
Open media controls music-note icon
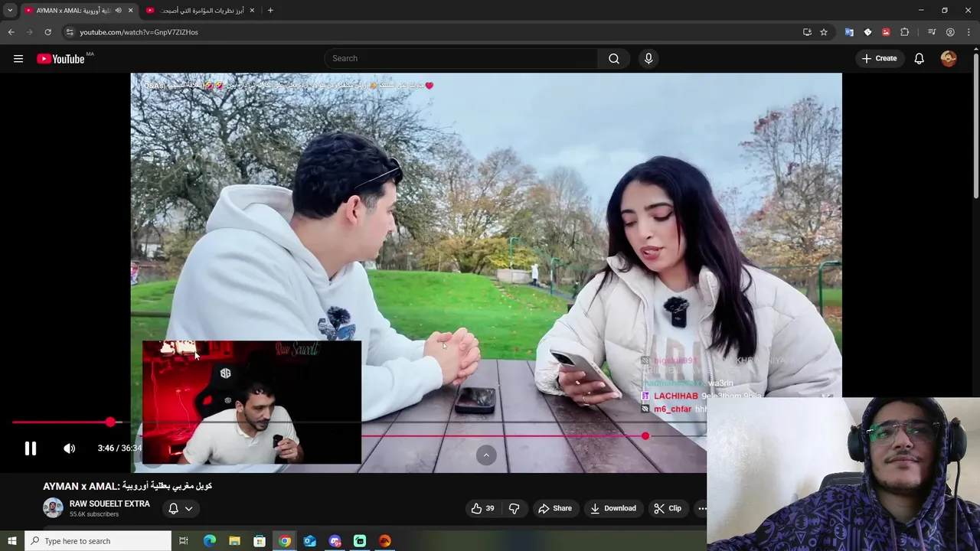click(x=932, y=32)
